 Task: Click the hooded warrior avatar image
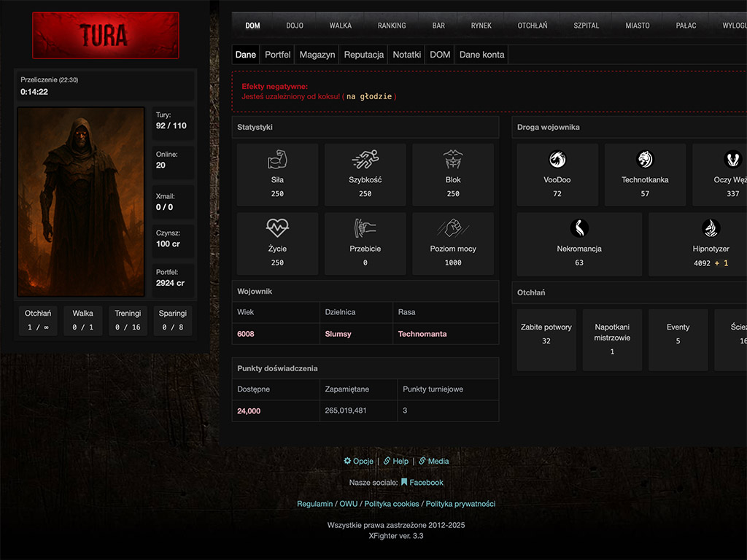(81, 201)
